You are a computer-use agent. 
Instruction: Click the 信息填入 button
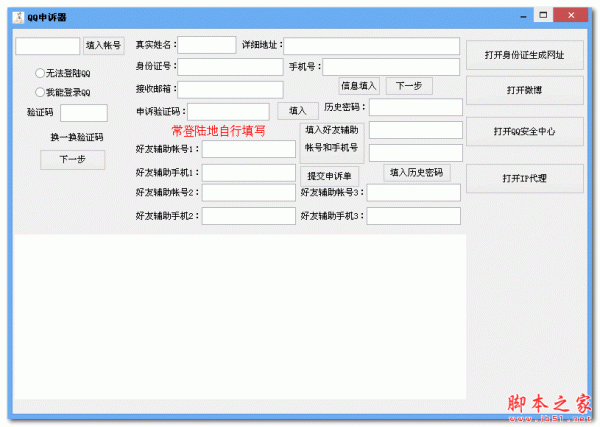[359, 86]
